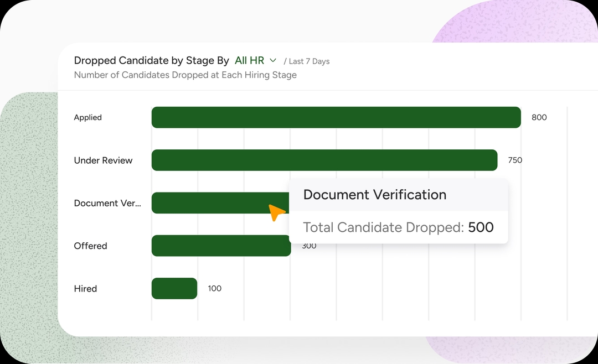Click the Hired stage label
The width and height of the screenshot is (598, 364).
[x=86, y=288]
